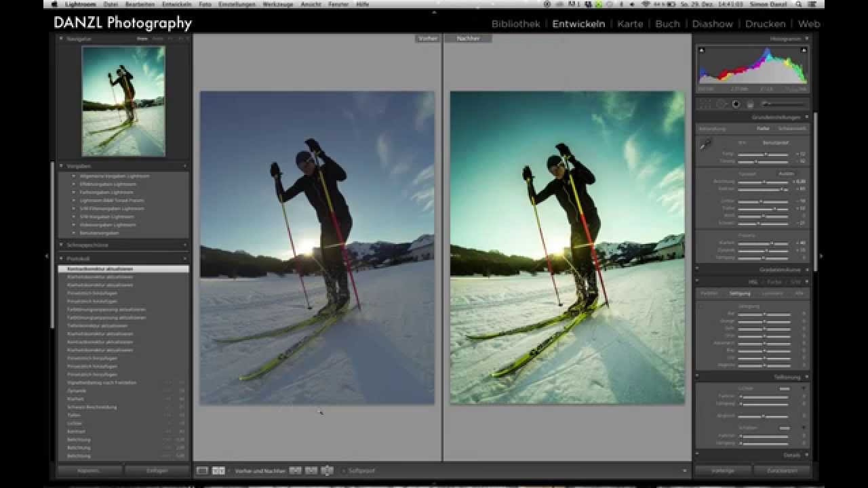Screen dimensions: 868x488
Task: Toggle the Teiltonung panel on/off switch
Action: pyautogui.click(x=697, y=377)
